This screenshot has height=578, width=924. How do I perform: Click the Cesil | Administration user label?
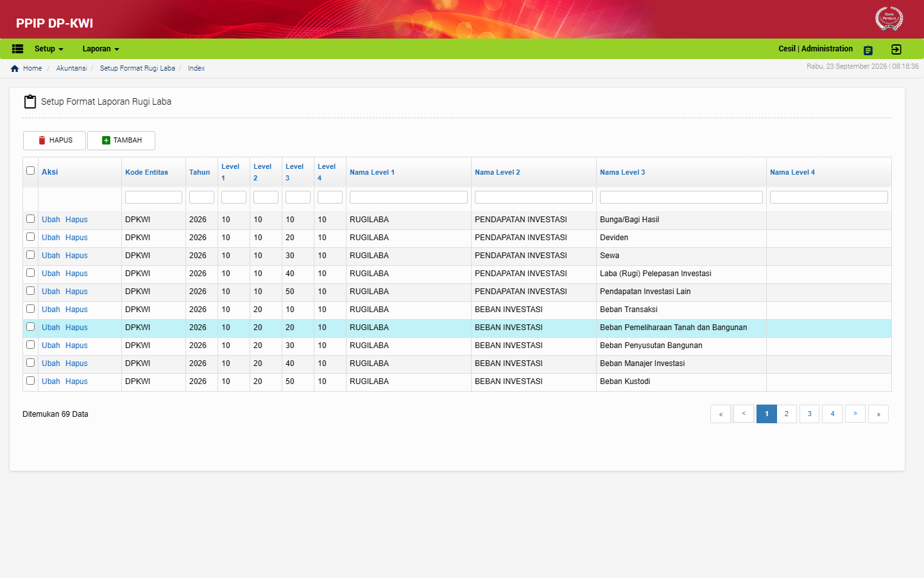[x=816, y=49]
